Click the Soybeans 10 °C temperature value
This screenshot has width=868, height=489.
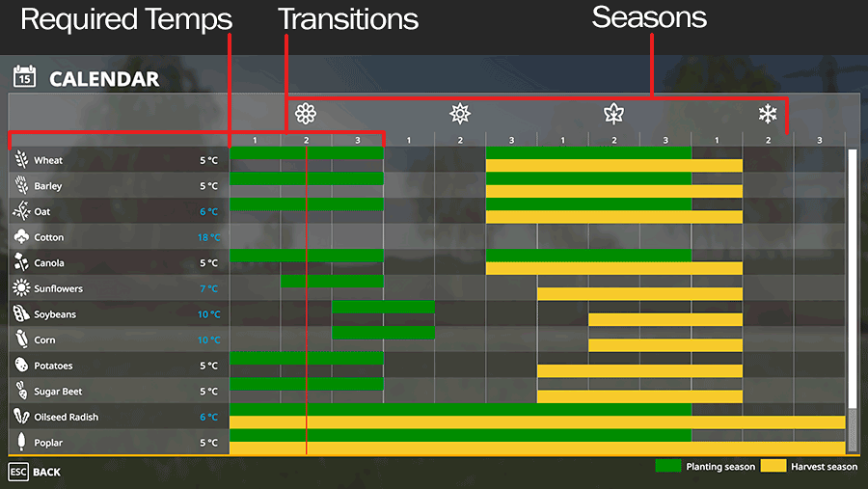[x=208, y=314]
